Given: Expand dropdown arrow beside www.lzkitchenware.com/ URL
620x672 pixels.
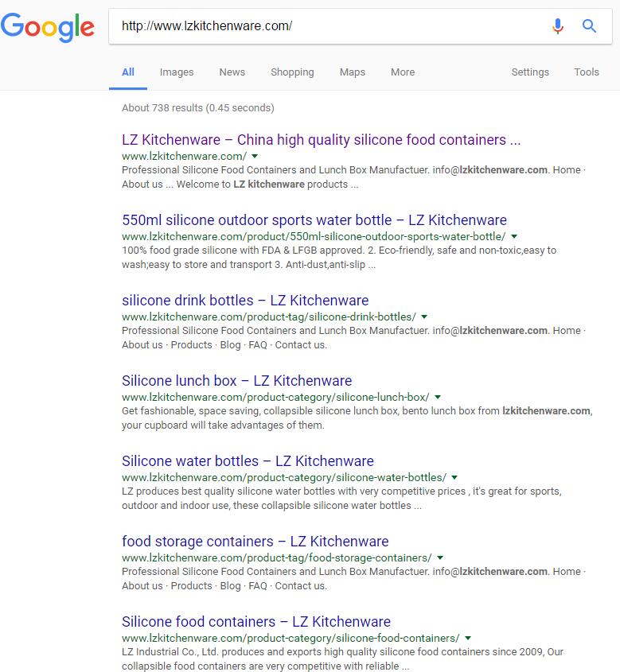Looking at the screenshot, I should click(255, 156).
